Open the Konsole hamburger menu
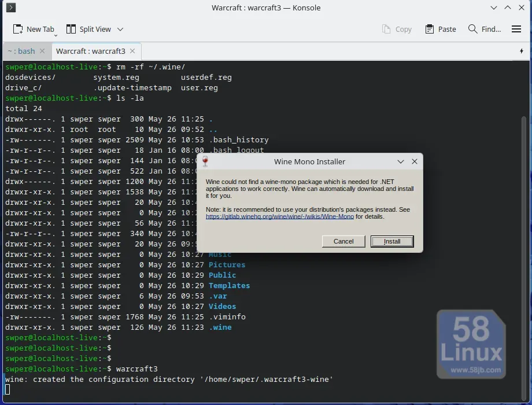 516,29
